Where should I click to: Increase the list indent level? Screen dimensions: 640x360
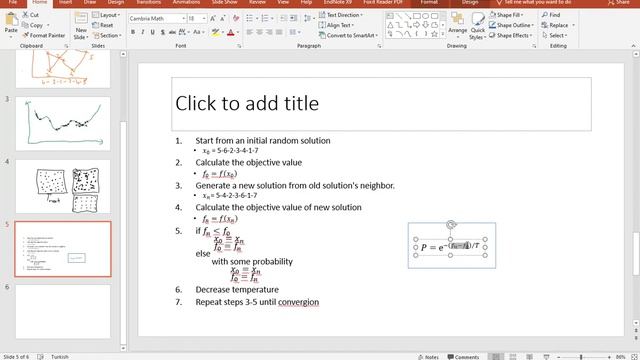coord(293,18)
